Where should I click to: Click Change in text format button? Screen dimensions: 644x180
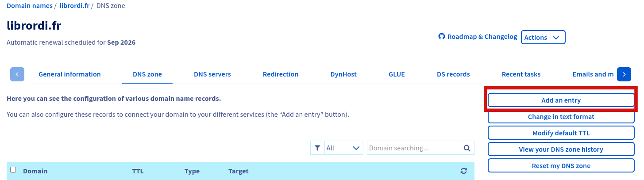pos(561,117)
